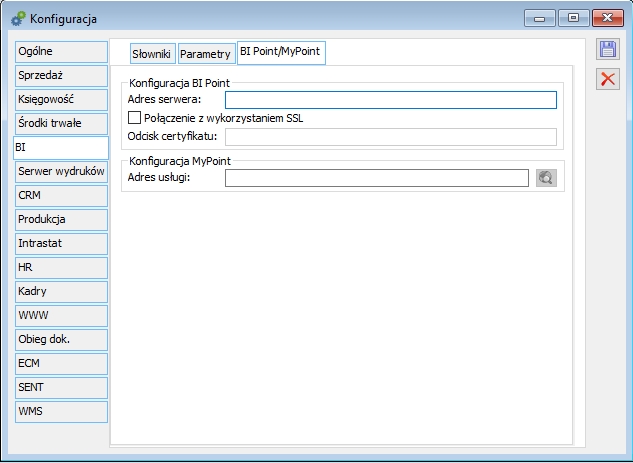633x463 pixels.
Task: Open the SENT section
Action: point(61,388)
